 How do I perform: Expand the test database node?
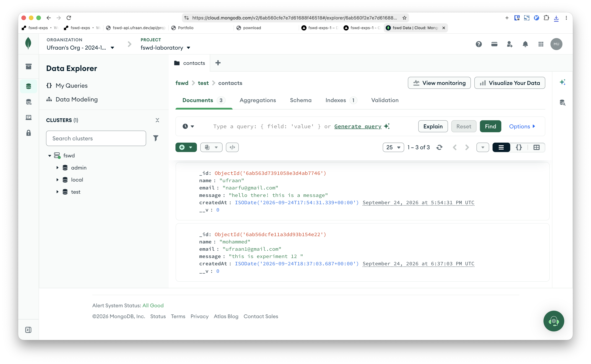coord(57,192)
